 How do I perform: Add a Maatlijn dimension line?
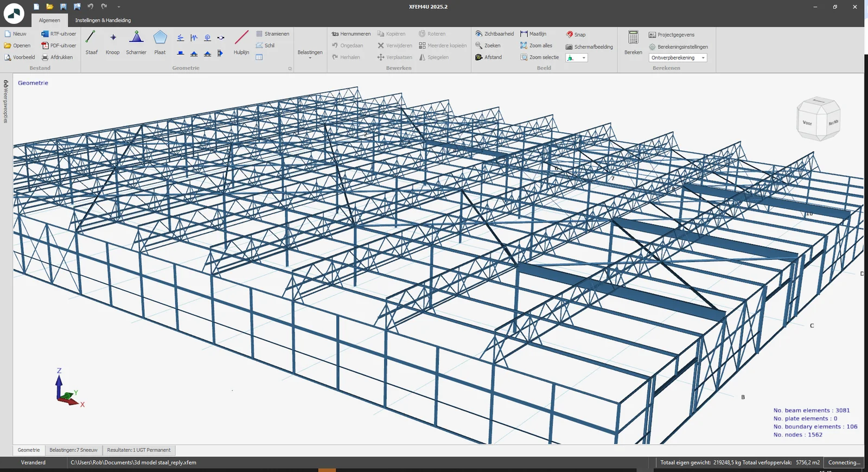tap(533, 34)
